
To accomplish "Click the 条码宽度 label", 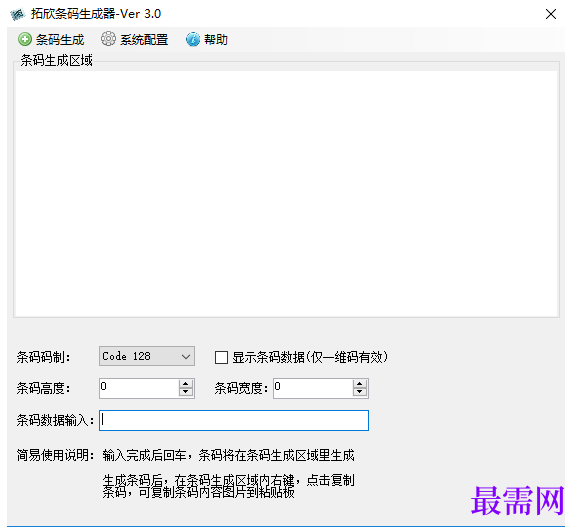I will pos(241,388).
